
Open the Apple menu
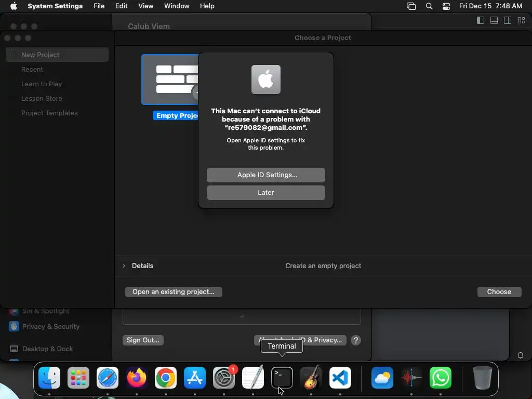pos(14,6)
